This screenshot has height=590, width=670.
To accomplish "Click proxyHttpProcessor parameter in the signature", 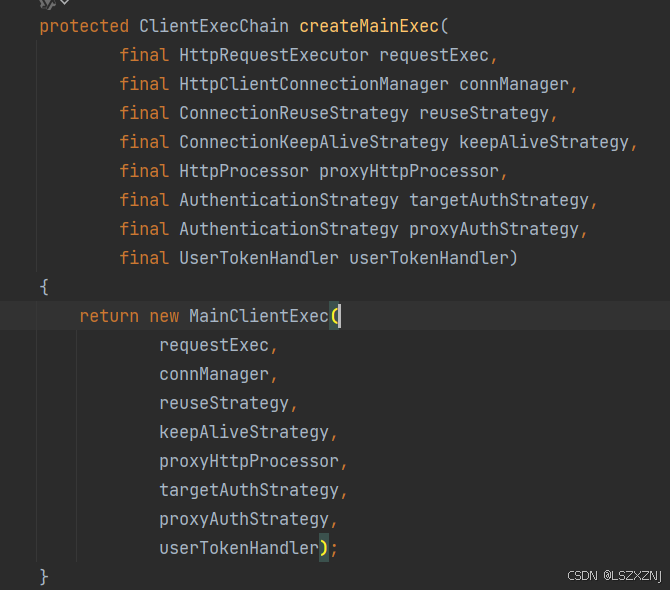I will (x=409, y=172).
